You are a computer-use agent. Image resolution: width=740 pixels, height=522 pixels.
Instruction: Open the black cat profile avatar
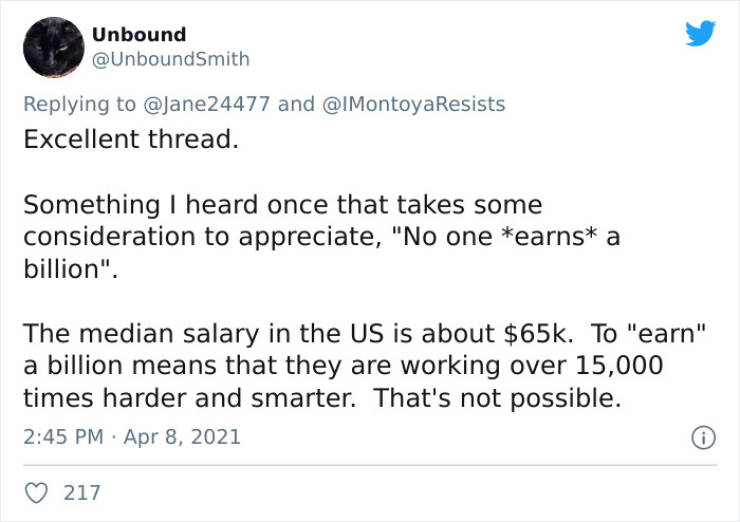(53, 47)
